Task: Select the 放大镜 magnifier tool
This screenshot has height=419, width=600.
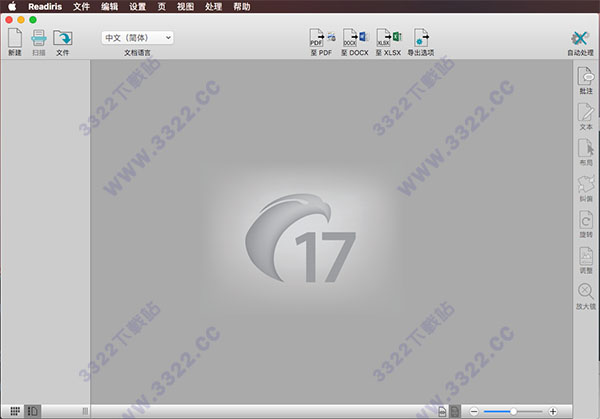Action: (x=585, y=292)
